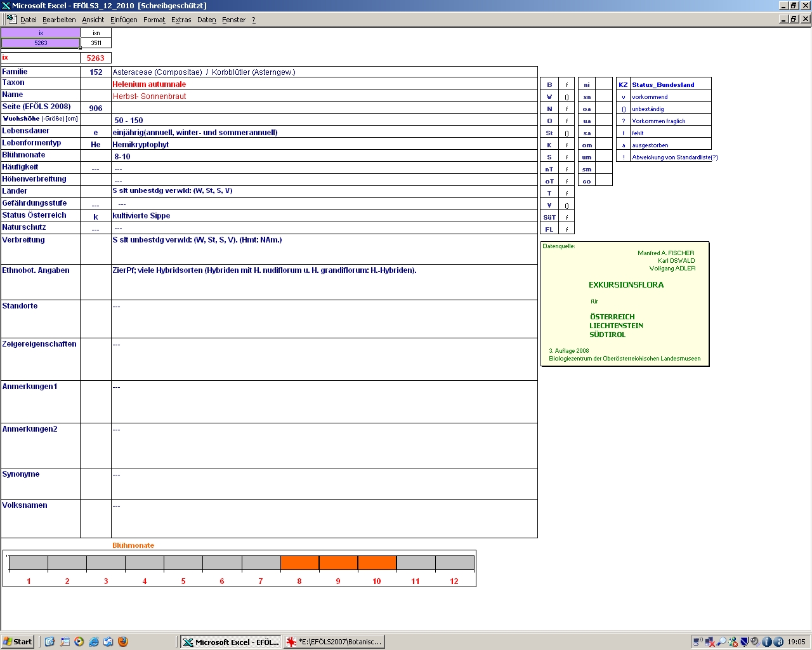Select the Familie number cell 152
The height and width of the screenshot is (650, 812).
96,72
